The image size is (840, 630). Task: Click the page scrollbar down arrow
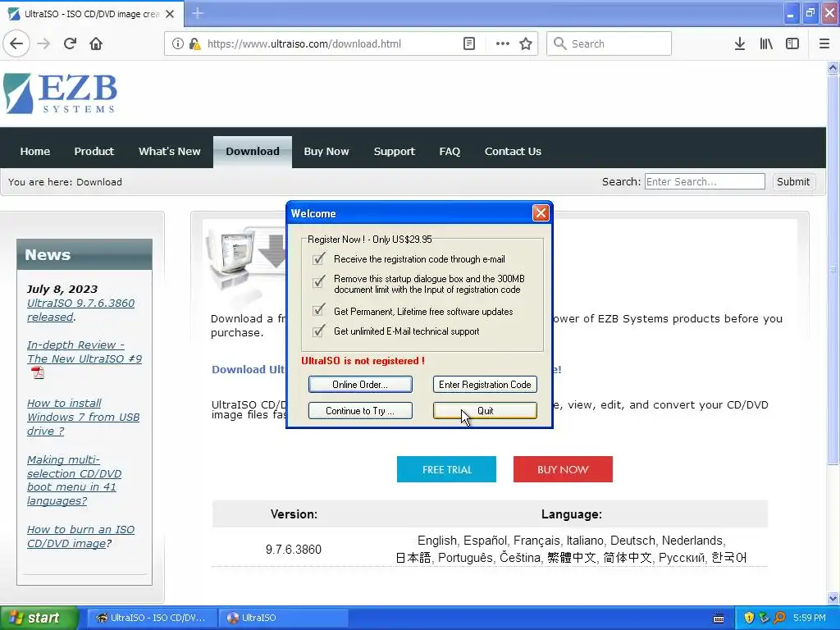[833, 598]
